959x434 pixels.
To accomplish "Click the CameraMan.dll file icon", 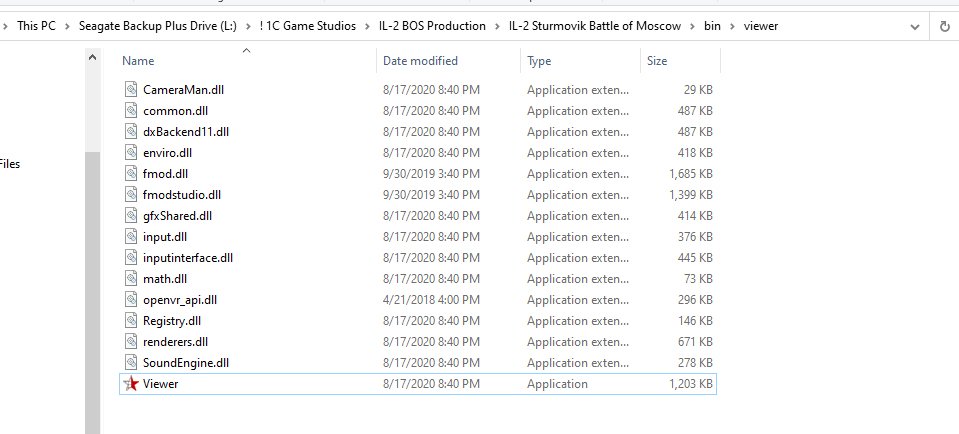I will (131, 90).
